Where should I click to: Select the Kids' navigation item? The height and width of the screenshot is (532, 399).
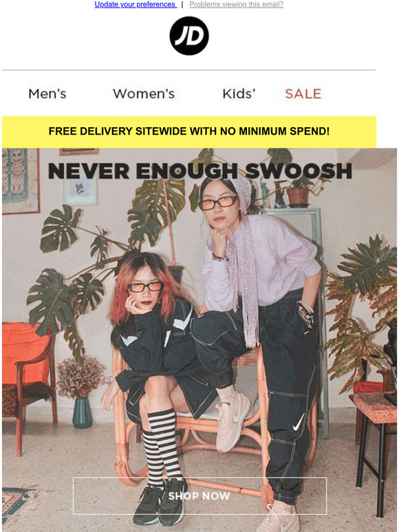[239, 93]
